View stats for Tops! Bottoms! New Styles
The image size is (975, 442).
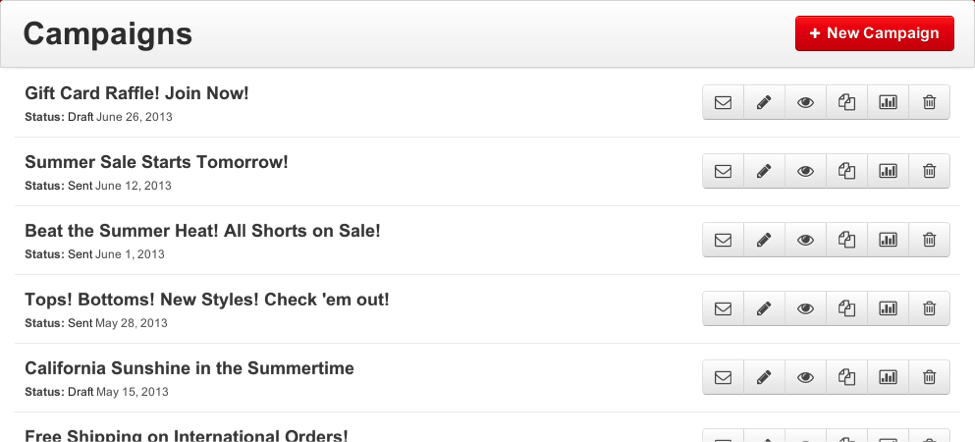[888, 309]
